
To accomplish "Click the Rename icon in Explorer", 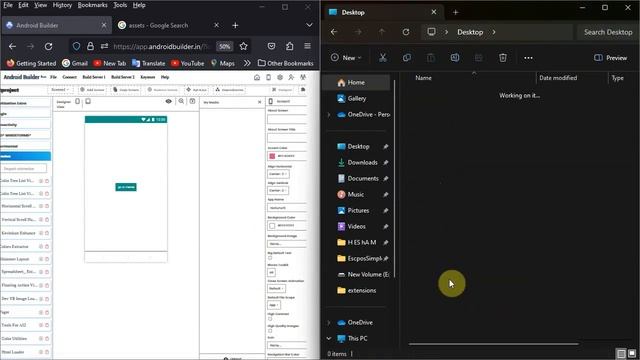I will point(455,58).
